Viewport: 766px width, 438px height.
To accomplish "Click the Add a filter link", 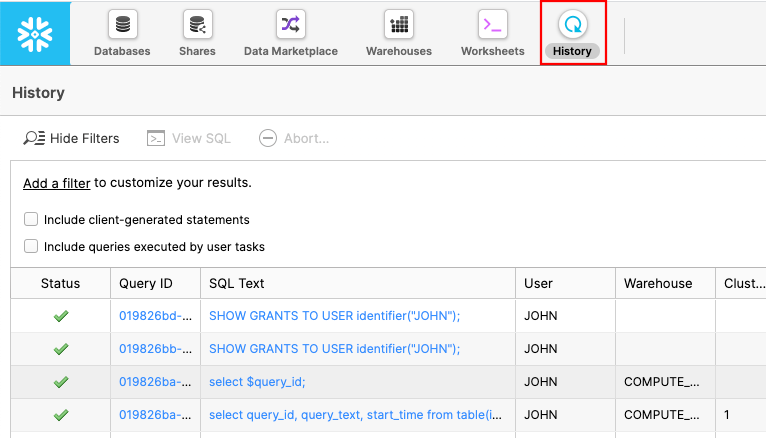I will (x=56, y=183).
